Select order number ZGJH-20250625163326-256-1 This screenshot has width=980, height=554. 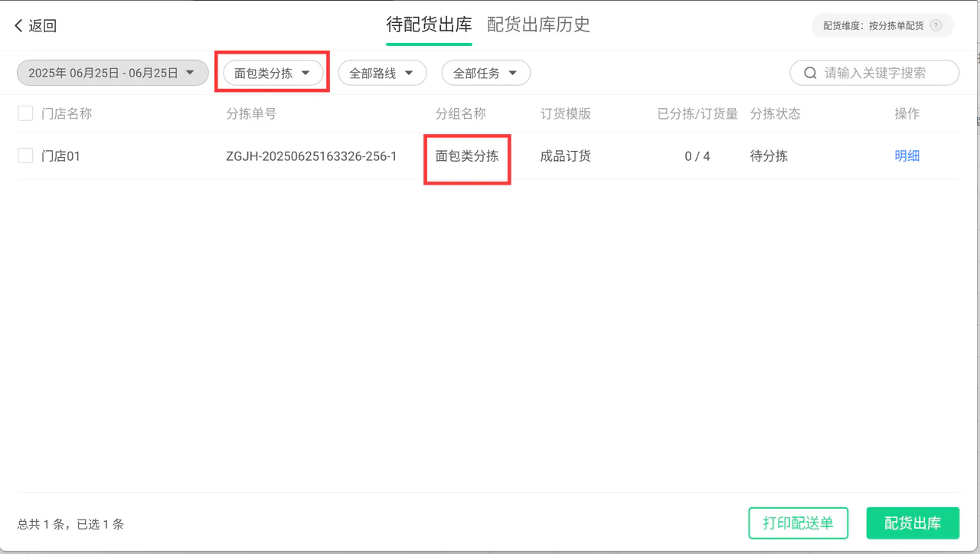[x=312, y=156]
